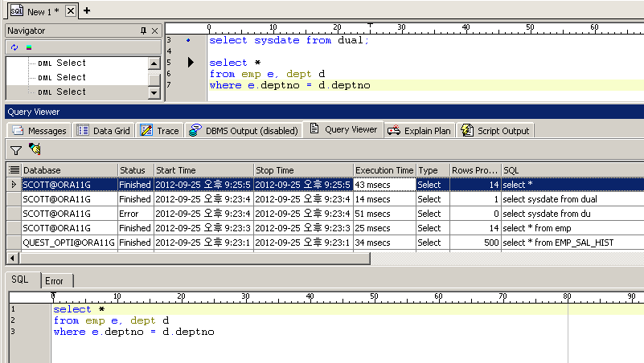Sort grid by Status column header
The height and width of the screenshot is (363, 644).
pyautogui.click(x=132, y=170)
